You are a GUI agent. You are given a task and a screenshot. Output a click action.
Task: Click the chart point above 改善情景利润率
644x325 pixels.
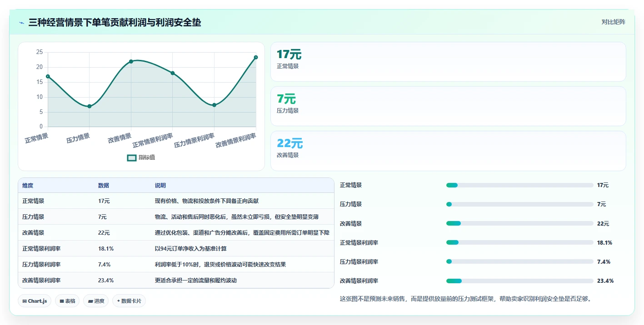click(256, 57)
